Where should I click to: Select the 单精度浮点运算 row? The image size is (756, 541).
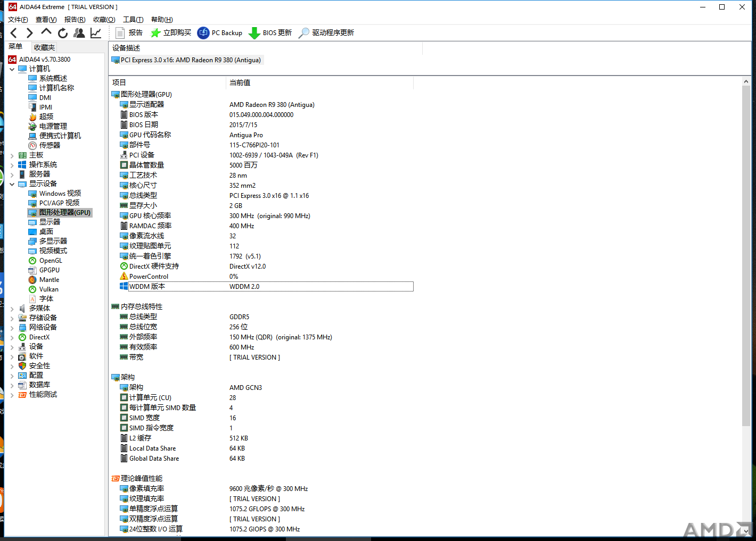click(x=262, y=509)
